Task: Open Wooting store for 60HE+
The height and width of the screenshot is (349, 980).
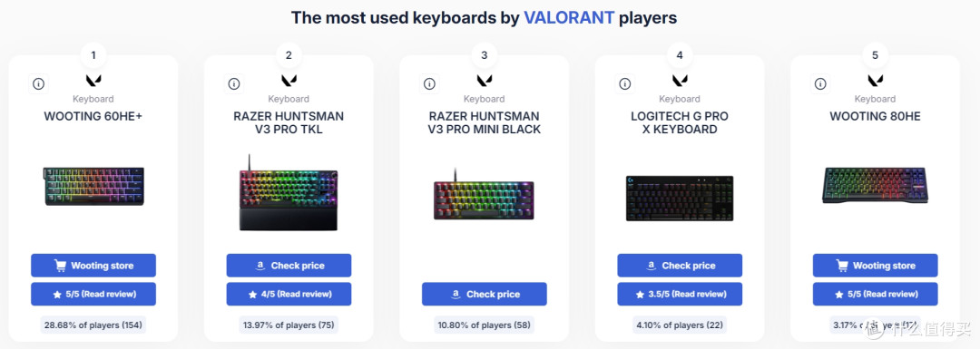Action: (93, 266)
